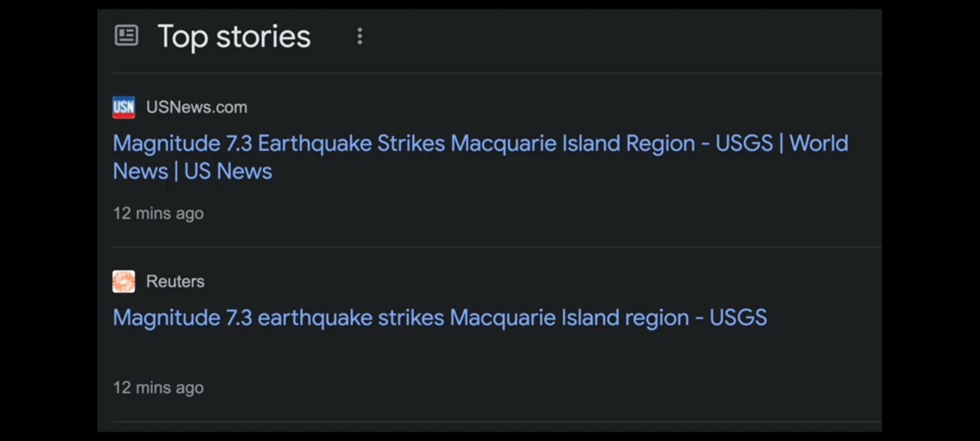Open the three-dot more options menu
This screenshot has height=441, width=980.
pos(360,36)
